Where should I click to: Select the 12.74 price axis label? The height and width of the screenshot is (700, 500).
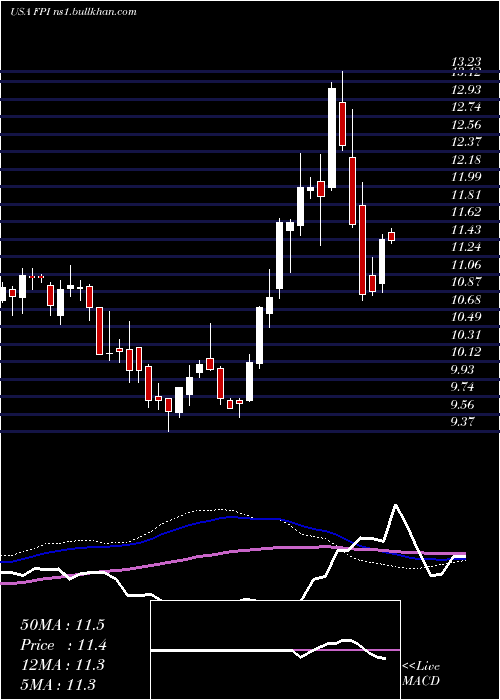(466, 107)
